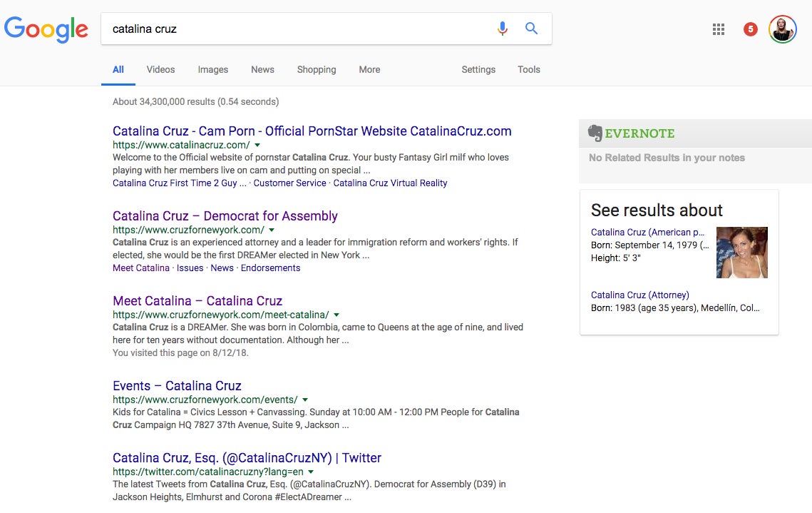Switch to the News tab
This screenshot has height=513, width=812.
coord(262,69)
